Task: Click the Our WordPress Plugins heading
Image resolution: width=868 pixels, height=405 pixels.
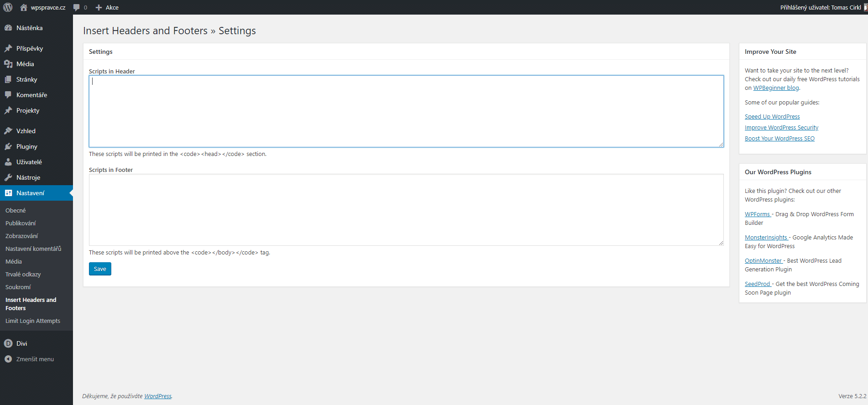Action: [778, 172]
